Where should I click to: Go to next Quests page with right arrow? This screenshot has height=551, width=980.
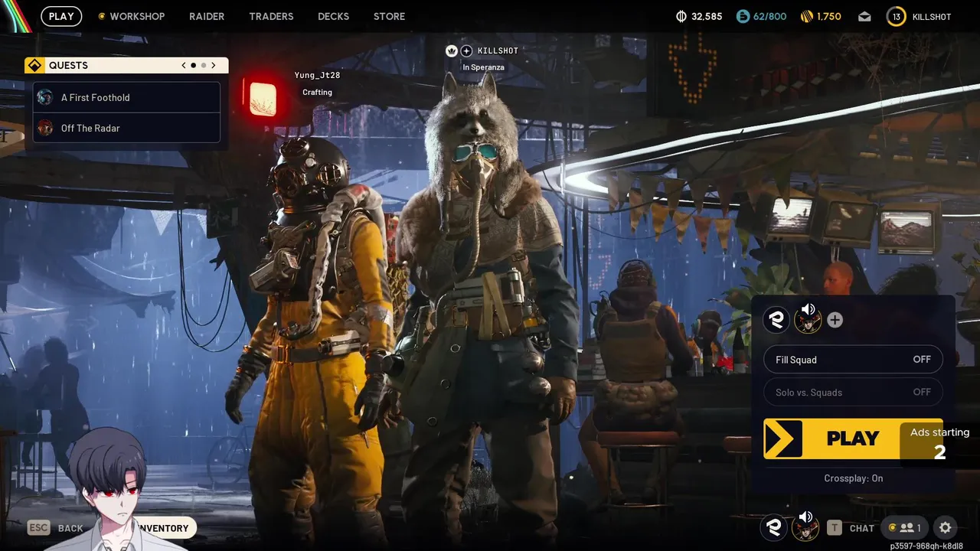(214, 65)
